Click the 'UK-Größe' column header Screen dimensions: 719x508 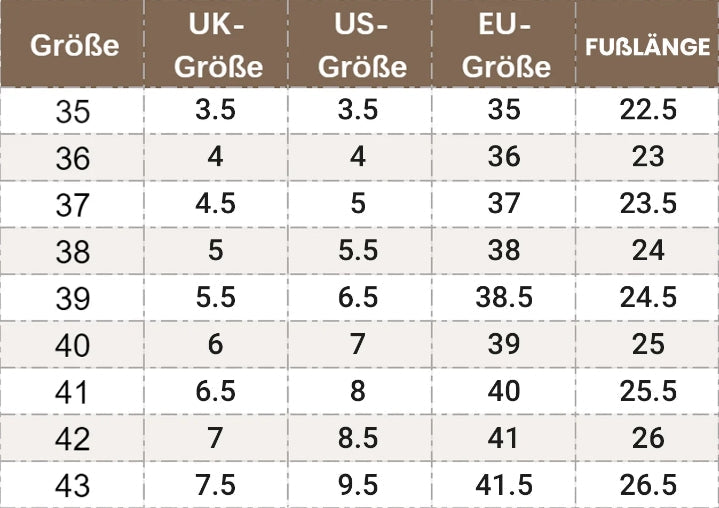pyautogui.click(x=216, y=46)
